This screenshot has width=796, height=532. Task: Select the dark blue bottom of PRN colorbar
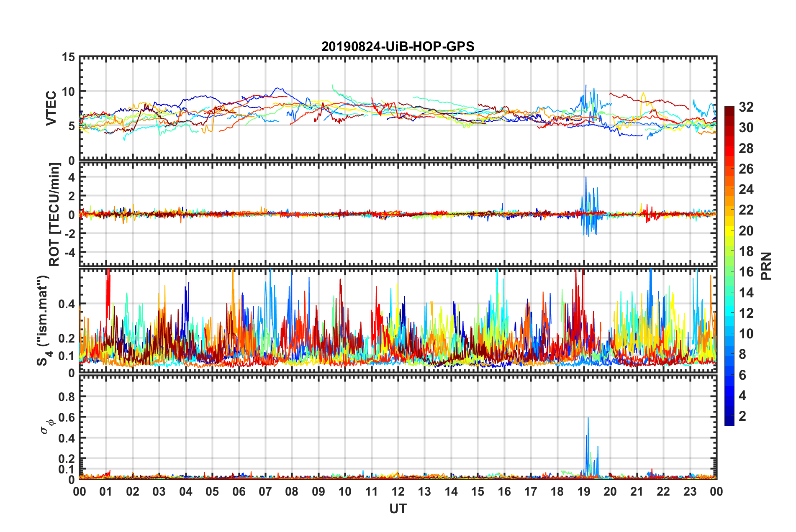coord(729,422)
